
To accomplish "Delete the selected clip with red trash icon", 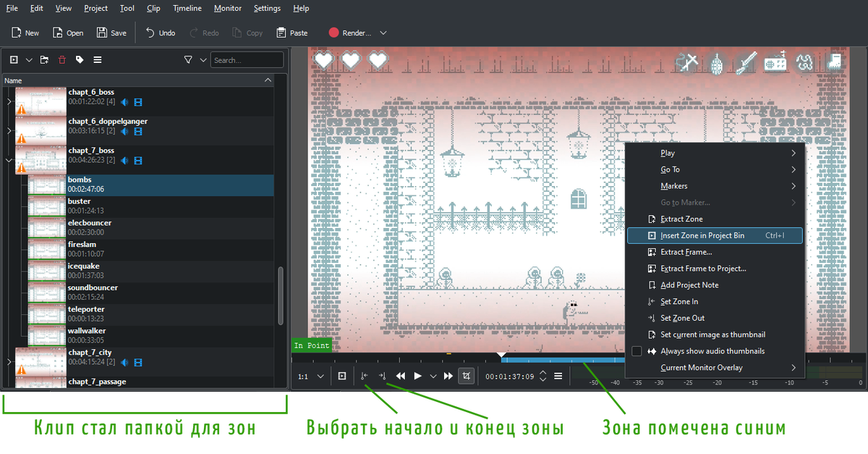I will pos(62,60).
